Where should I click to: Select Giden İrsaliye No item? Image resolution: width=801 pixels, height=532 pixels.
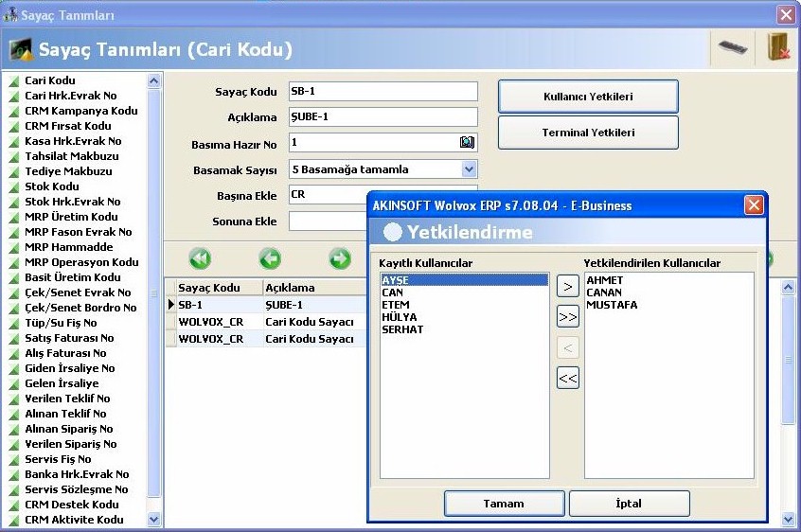point(69,368)
